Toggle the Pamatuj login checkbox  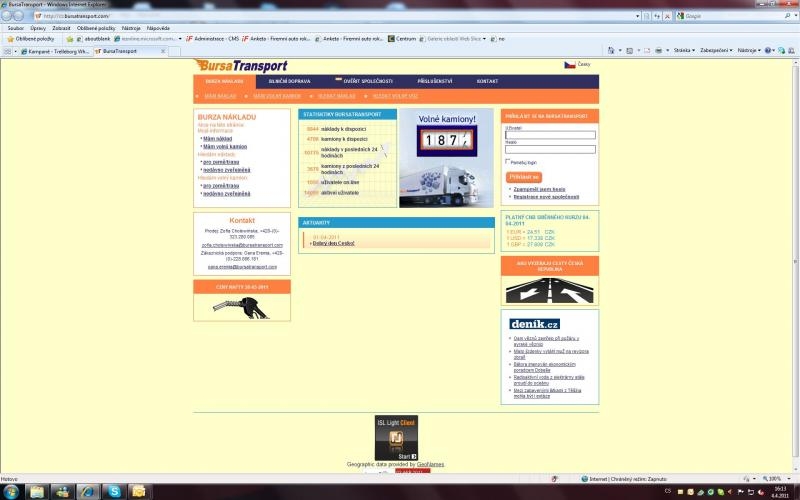coord(508,161)
